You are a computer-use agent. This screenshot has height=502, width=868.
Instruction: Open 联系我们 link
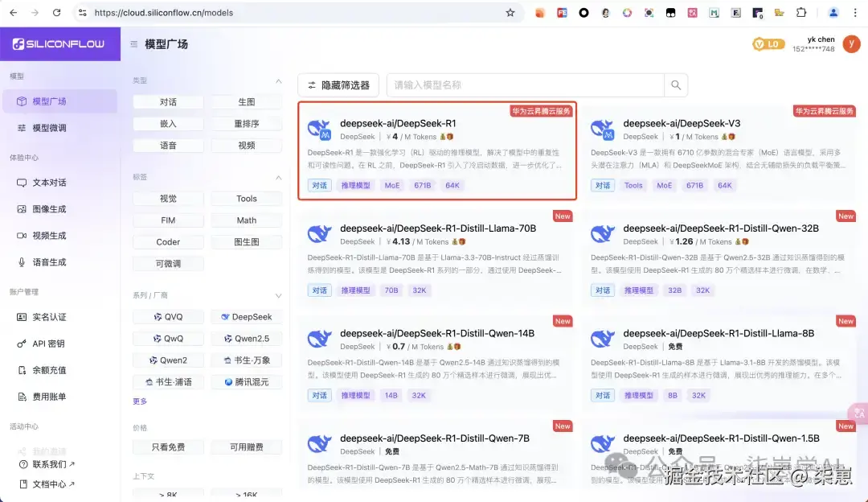point(47,464)
